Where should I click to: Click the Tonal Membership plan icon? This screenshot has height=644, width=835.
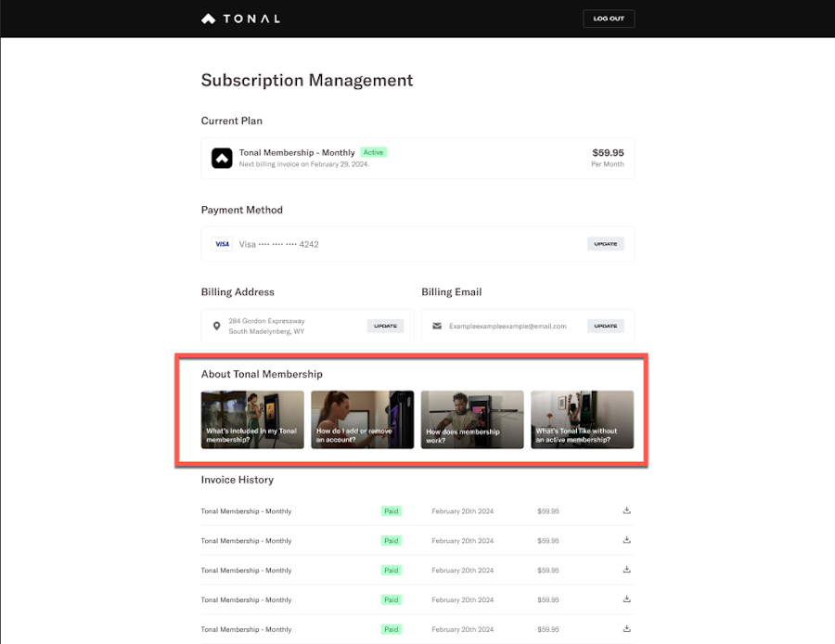click(x=222, y=158)
